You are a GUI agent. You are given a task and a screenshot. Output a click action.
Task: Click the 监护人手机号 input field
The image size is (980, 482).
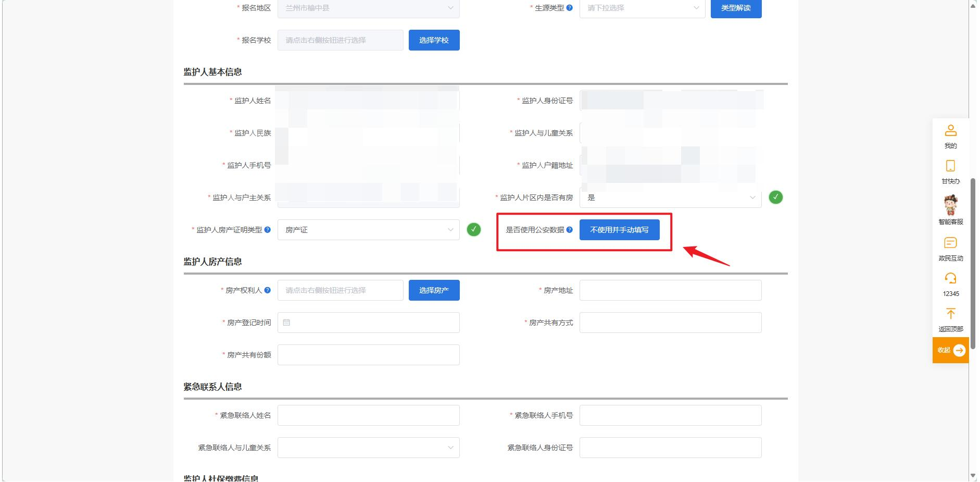coord(369,165)
